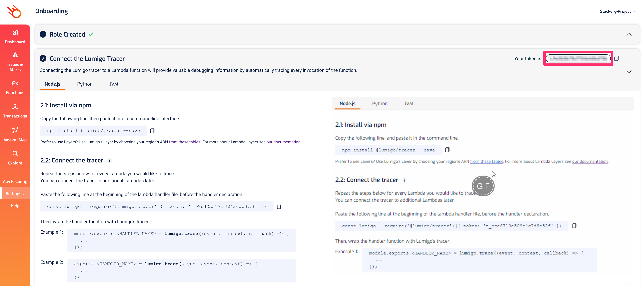Image resolution: width=644 pixels, height=286 pixels.
Task: Switch to the JVM tab
Action: 114,84
